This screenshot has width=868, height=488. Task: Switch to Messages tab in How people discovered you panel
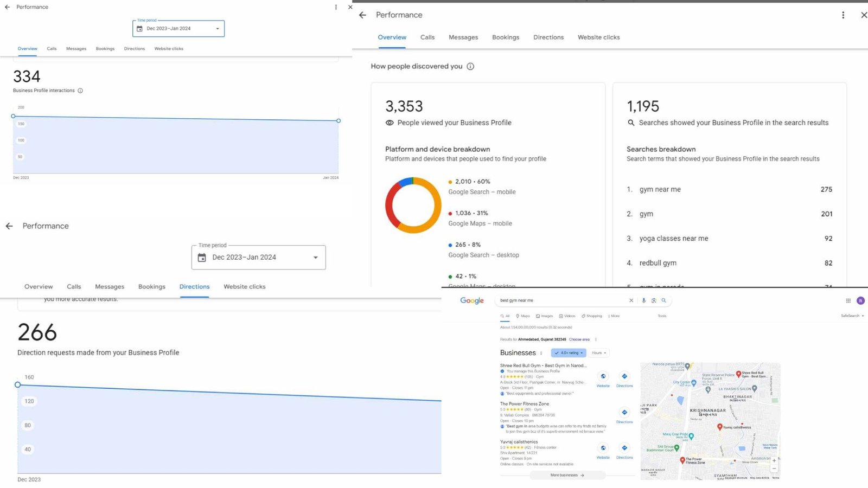click(x=463, y=37)
